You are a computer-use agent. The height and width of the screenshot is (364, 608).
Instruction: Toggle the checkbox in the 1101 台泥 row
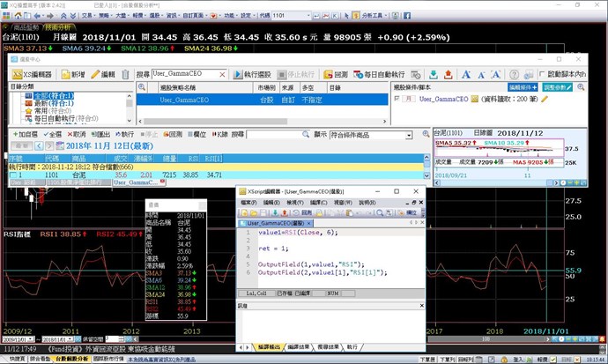point(12,175)
